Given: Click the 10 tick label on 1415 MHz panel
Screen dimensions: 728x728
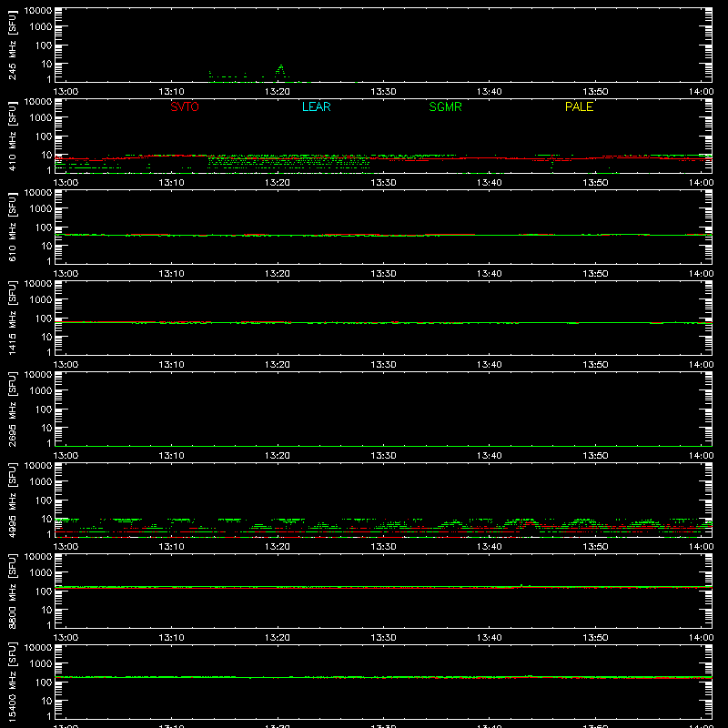Looking at the screenshot, I should click(x=46, y=337).
